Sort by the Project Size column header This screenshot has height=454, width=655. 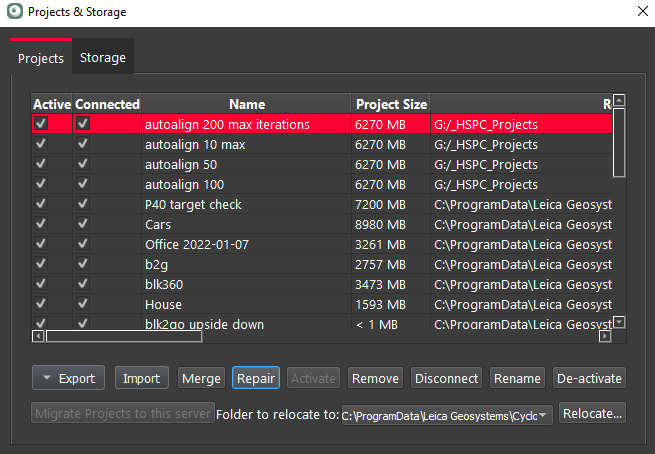tap(391, 104)
